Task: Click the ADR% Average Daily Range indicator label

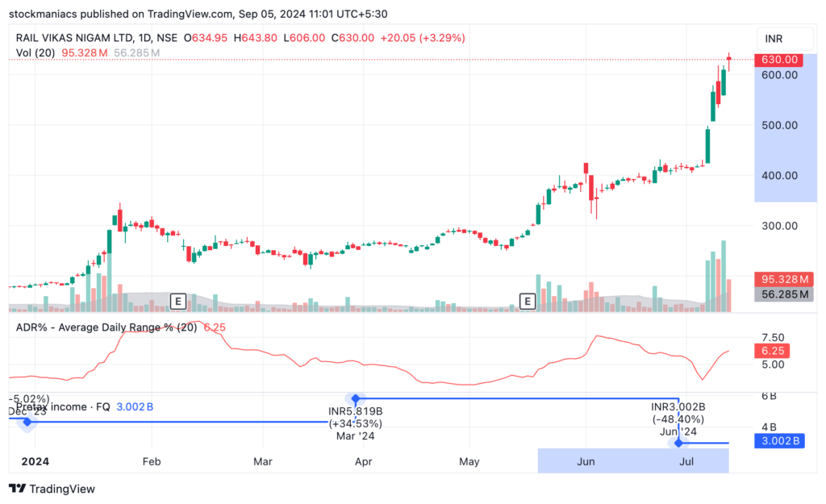Action: (106, 327)
